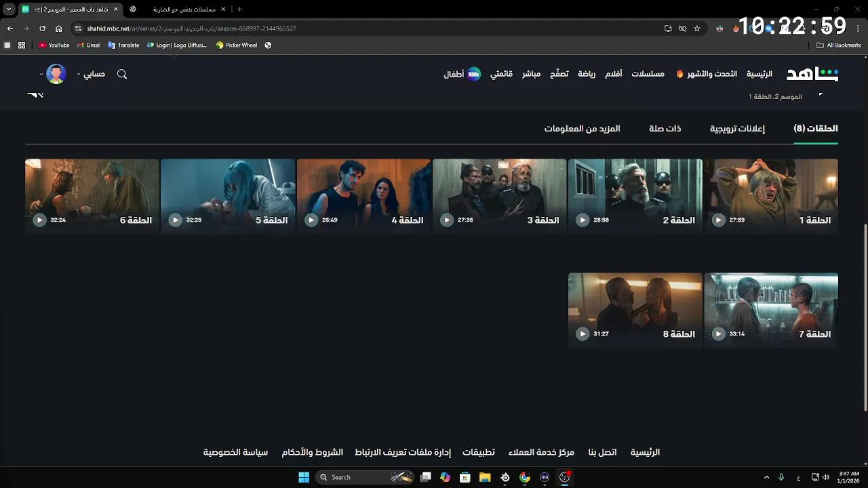
Task: Select the الحلقة 6 episode thumbnail
Action: [x=92, y=197]
